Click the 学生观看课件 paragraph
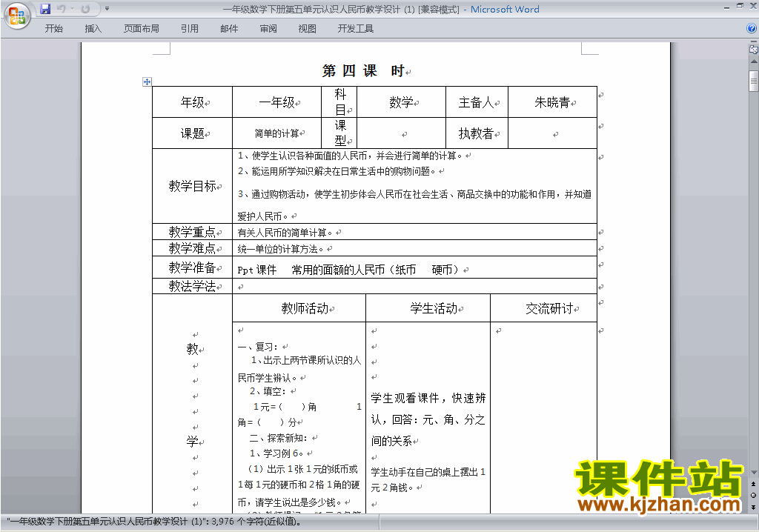 click(x=428, y=419)
